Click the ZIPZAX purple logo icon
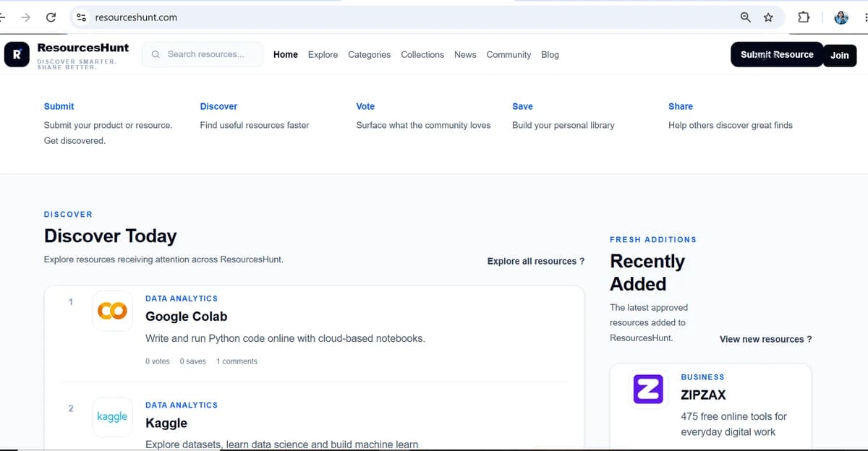Screen dimensions: 868x451 click(x=648, y=389)
